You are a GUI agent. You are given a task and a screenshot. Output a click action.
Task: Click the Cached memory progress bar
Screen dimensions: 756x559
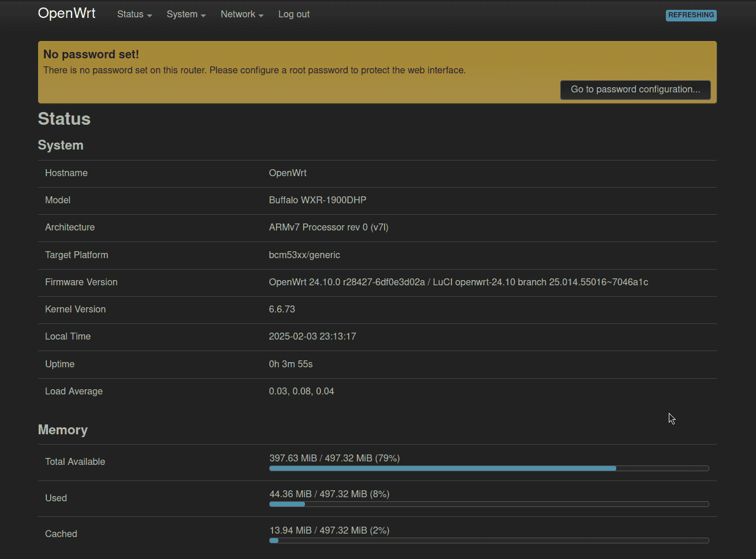(x=489, y=541)
